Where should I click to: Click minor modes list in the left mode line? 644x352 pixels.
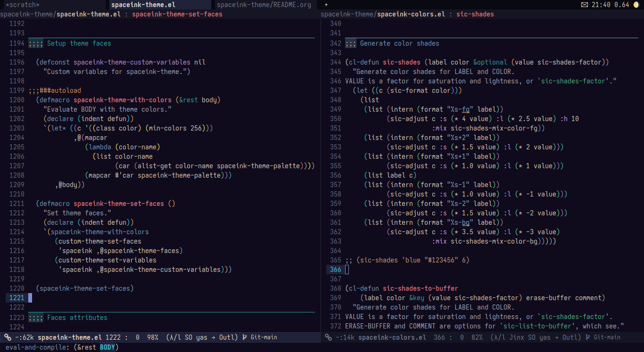click(202, 337)
